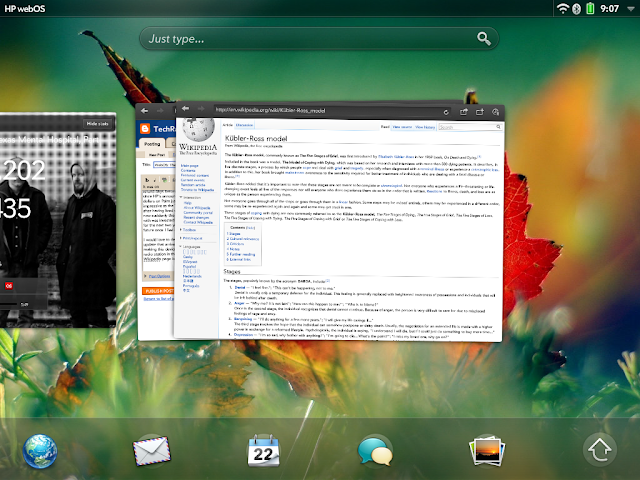Jump to Stages in the contents box

(x=234, y=233)
